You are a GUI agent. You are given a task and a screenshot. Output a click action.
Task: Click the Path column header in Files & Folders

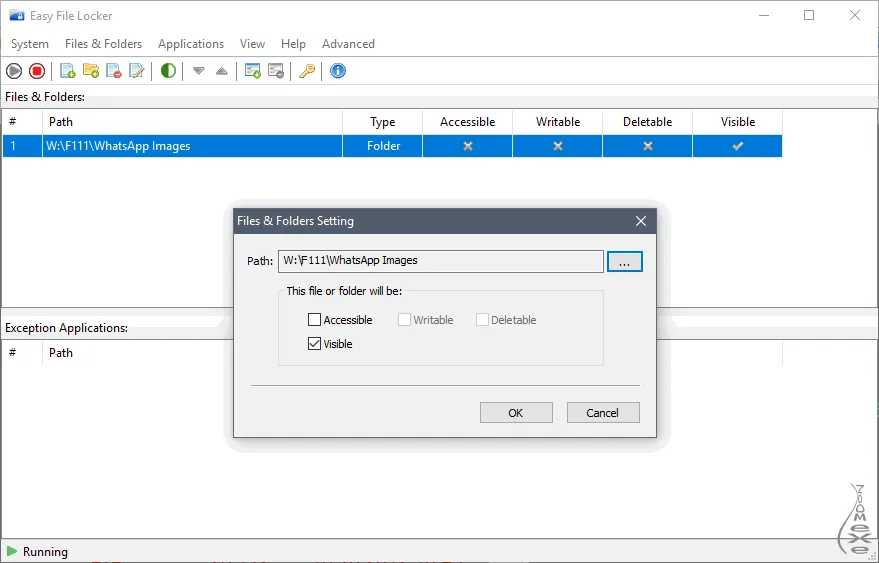point(192,122)
